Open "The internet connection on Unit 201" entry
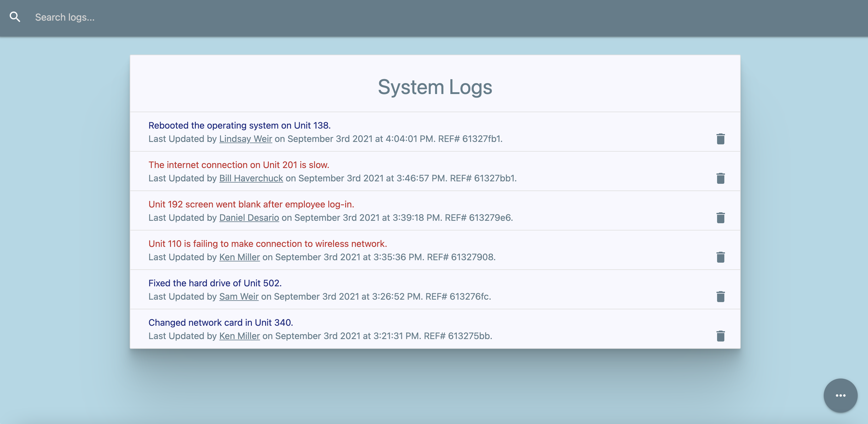 239,165
